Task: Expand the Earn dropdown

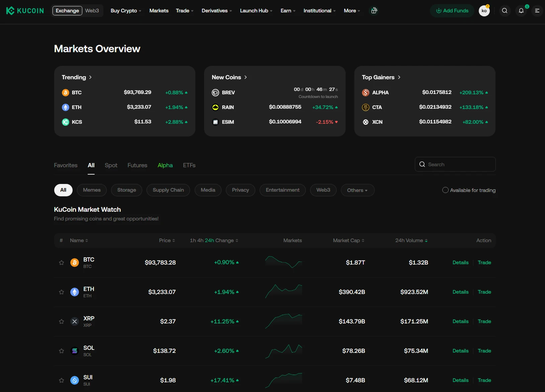Action: click(x=288, y=11)
